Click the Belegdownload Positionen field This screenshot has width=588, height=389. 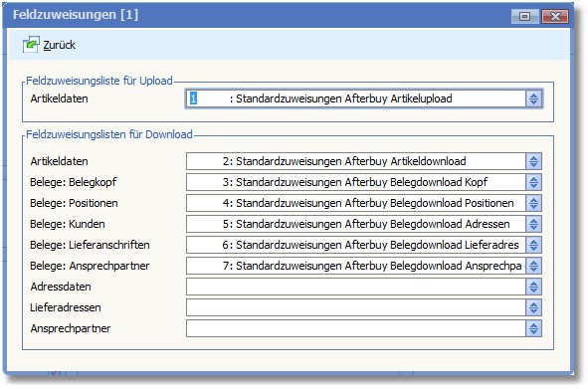click(356, 203)
